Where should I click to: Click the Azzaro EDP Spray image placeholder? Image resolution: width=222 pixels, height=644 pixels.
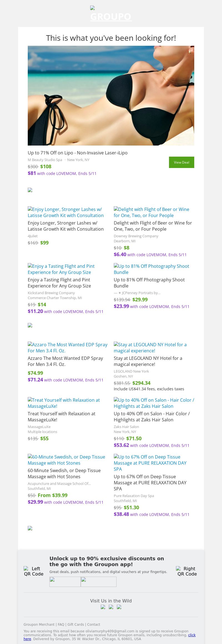67,348
